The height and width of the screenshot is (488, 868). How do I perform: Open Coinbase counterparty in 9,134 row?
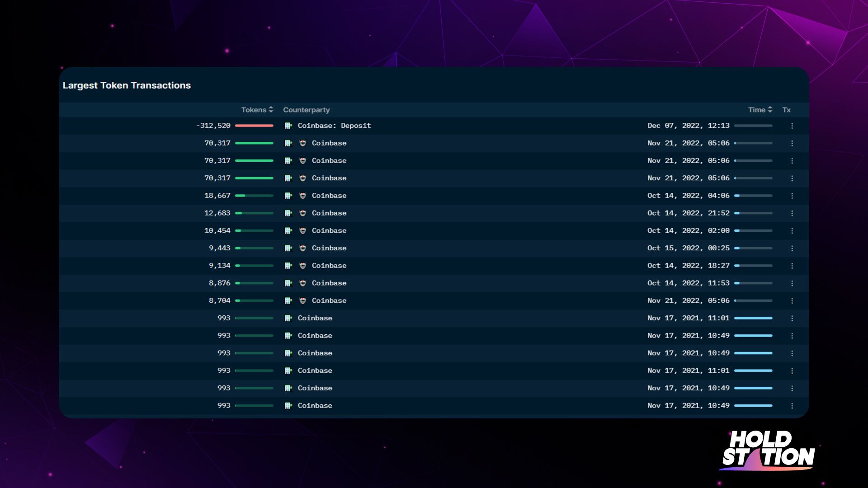(329, 266)
